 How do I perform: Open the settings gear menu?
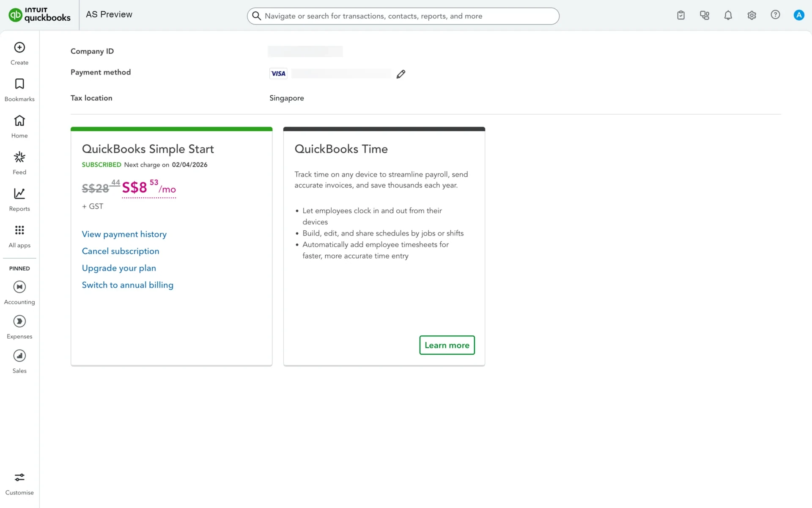[752, 15]
